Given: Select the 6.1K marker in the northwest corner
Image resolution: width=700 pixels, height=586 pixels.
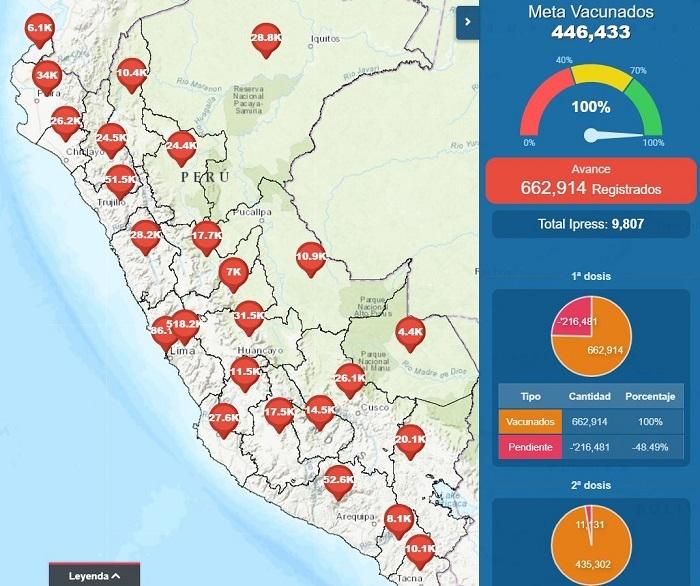Looking at the screenshot, I should 40,30.
